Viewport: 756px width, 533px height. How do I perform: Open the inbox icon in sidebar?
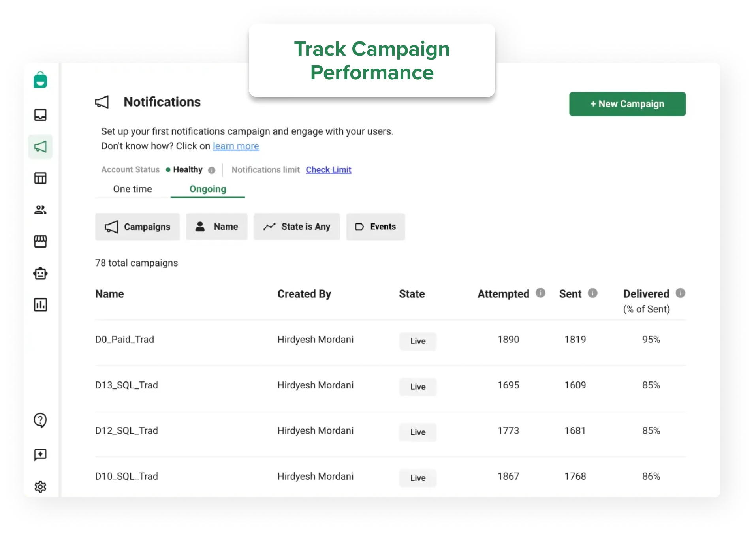click(40, 115)
